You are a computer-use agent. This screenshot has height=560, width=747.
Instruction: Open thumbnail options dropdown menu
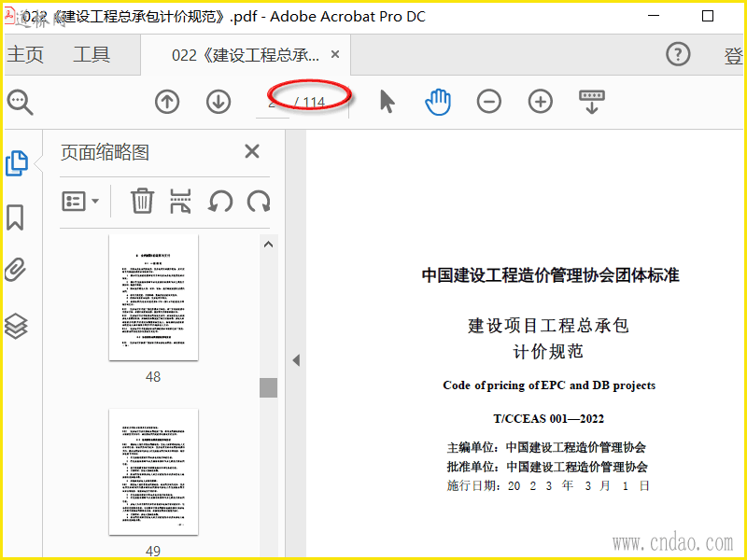pos(80,201)
